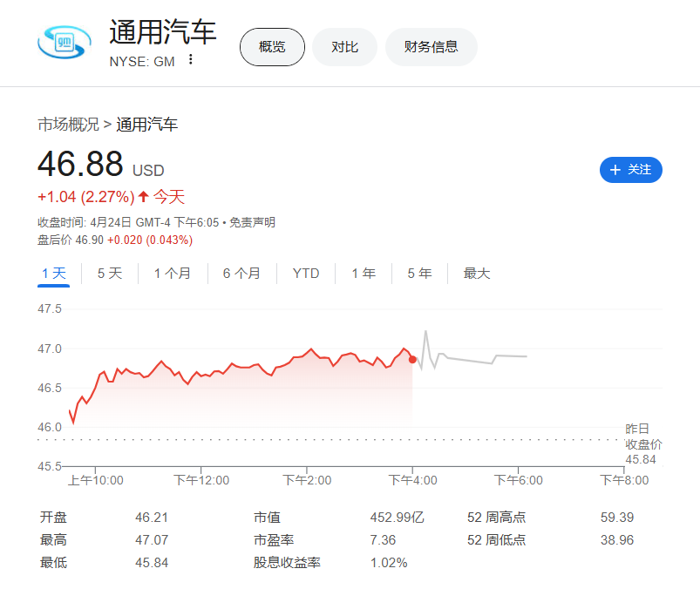This screenshot has height=589, width=700.
Task: Click the red closing-price dot on chart
Action: (412, 360)
